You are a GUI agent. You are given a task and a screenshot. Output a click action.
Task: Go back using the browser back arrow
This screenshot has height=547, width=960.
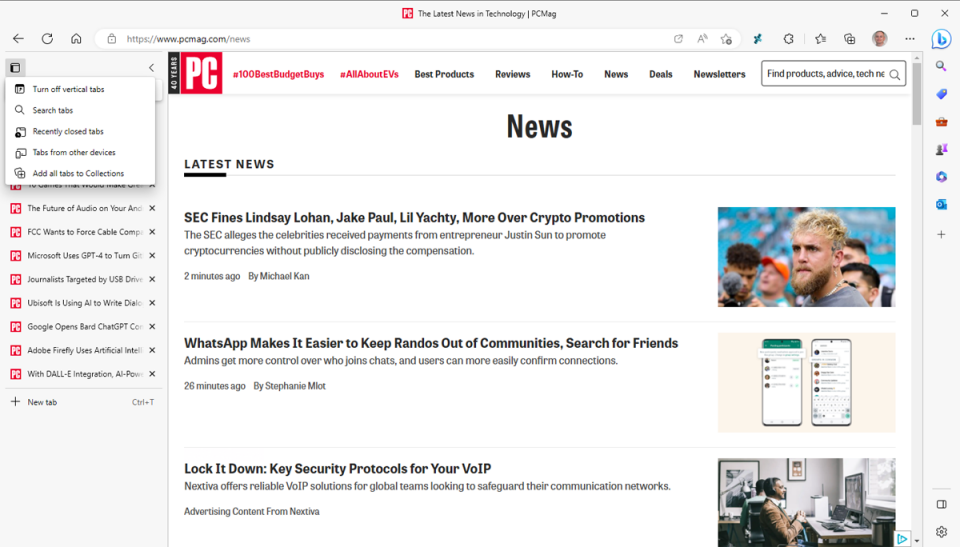pyautogui.click(x=18, y=39)
